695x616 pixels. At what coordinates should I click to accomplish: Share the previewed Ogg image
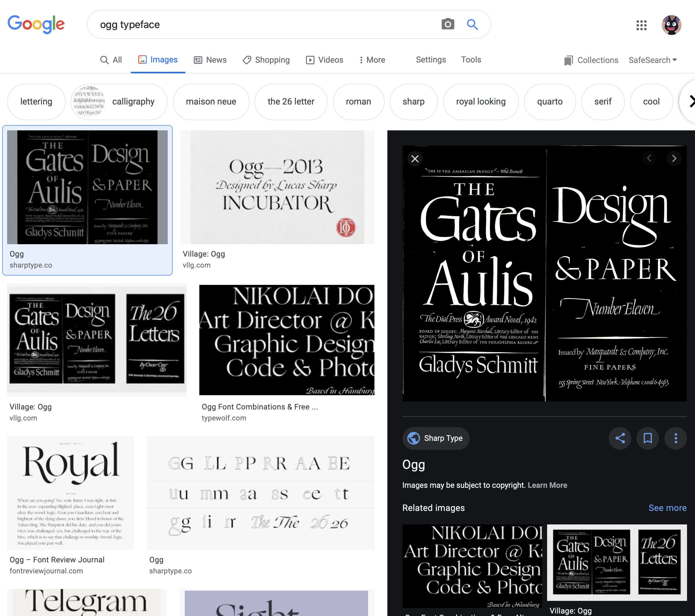(x=619, y=438)
